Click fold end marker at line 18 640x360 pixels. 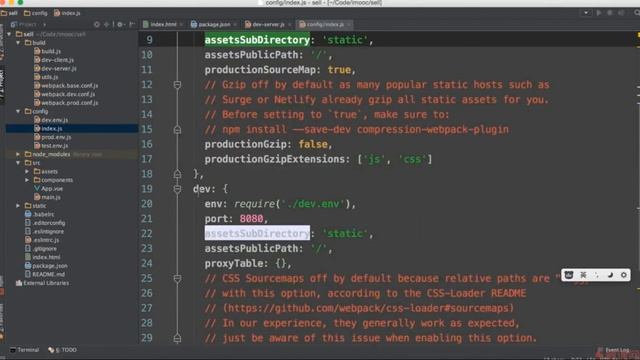pyautogui.click(x=177, y=174)
